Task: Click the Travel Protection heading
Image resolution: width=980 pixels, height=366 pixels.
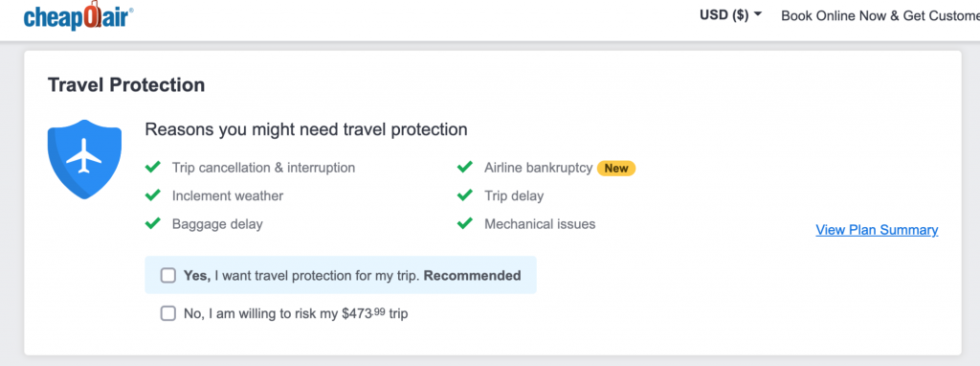Action: pyautogui.click(x=126, y=84)
